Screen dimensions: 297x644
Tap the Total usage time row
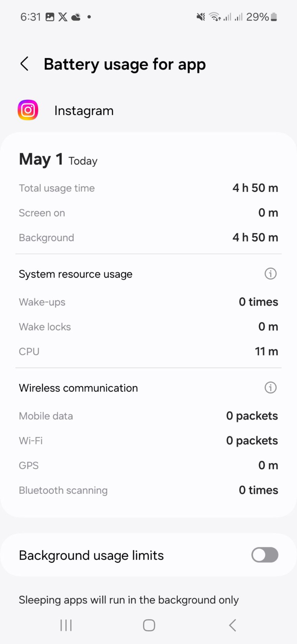tap(148, 188)
